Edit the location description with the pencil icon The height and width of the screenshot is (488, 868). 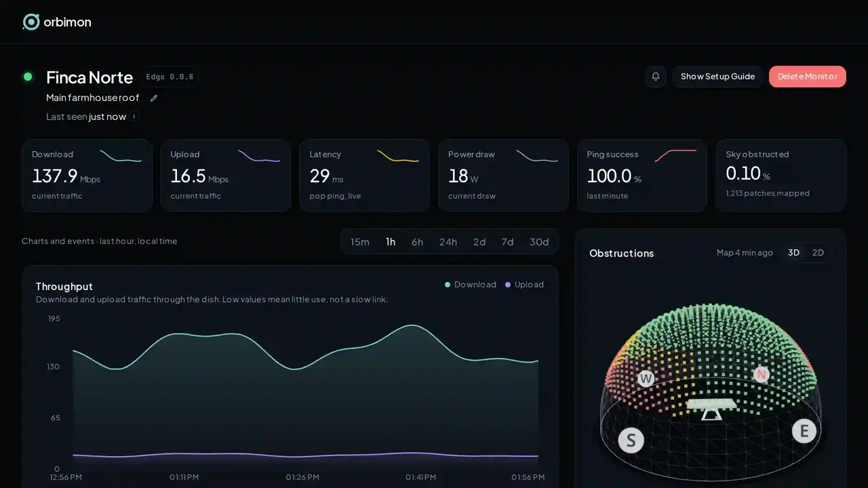154,98
